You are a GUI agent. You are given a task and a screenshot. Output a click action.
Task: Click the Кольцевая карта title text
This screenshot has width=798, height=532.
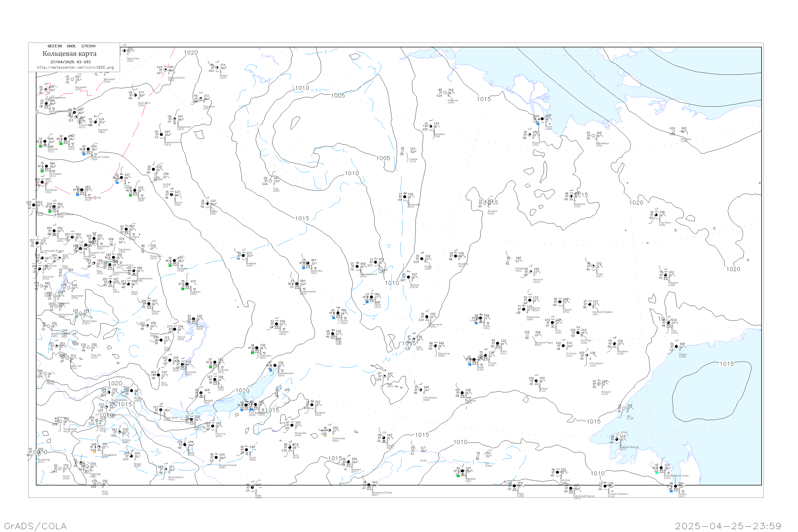69,54
